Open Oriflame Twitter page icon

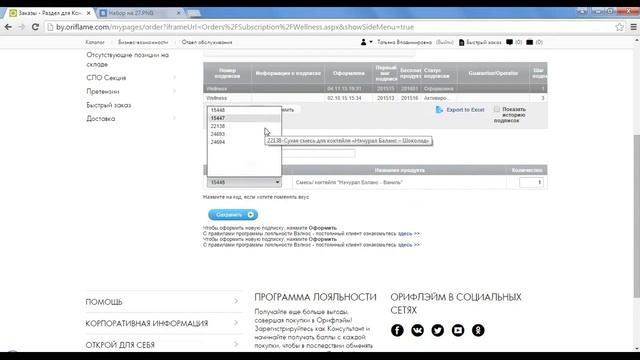tap(438, 330)
